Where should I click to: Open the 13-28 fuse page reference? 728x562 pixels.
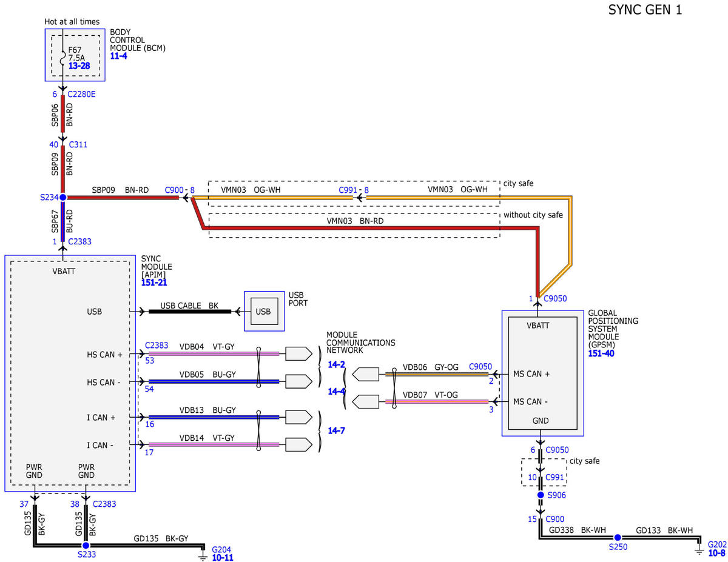pos(79,65)
